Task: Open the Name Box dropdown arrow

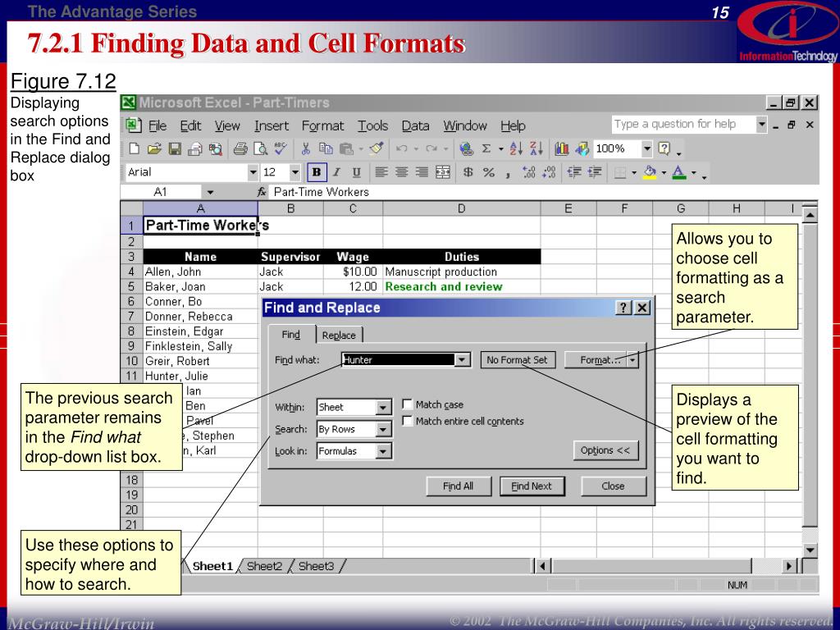Action: [210, 192]
